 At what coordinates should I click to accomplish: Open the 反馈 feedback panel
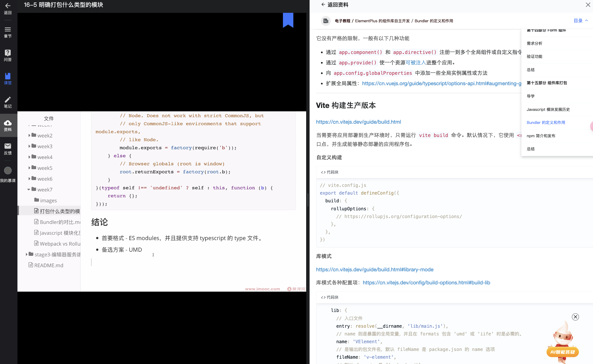tap(8, 149)
